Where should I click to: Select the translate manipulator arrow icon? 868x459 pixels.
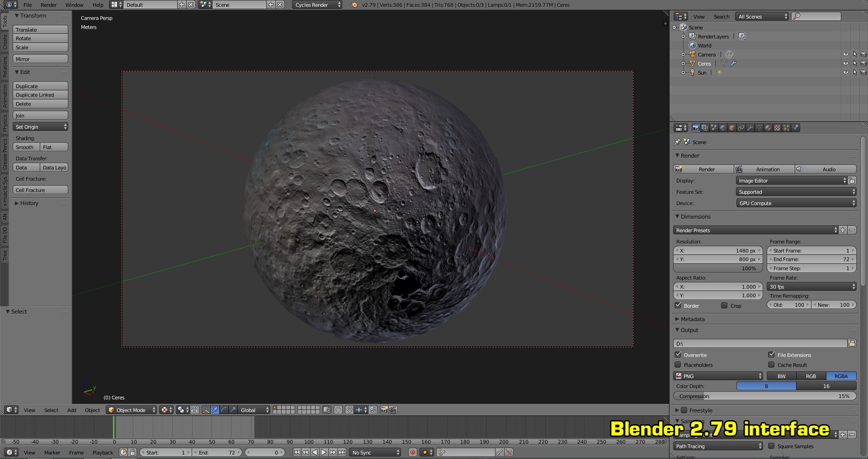click(x=215, y=410)
